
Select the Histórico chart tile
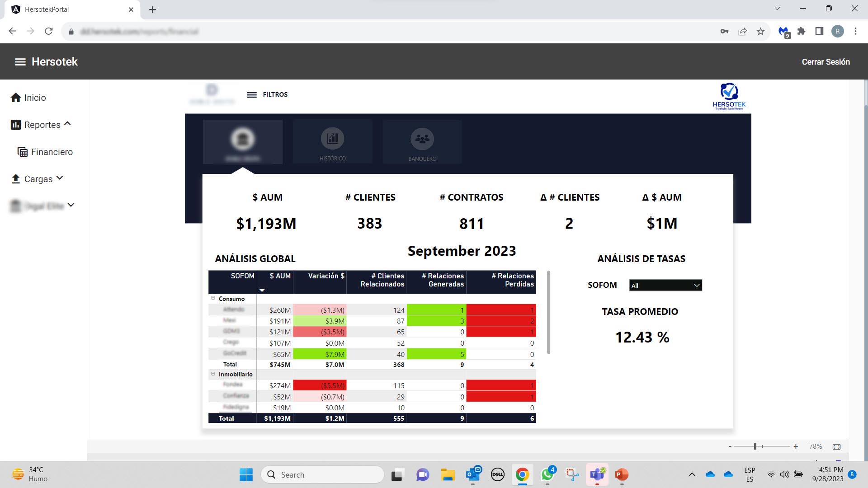coord(333,142)
